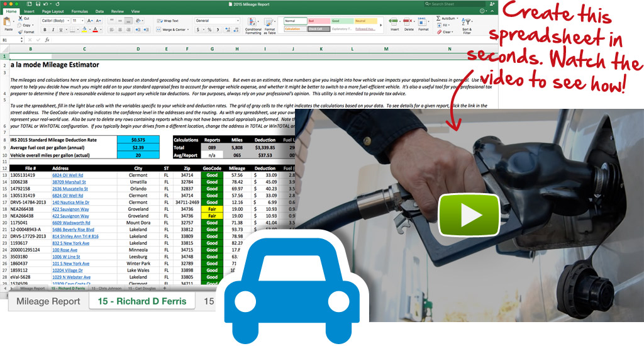Click the align left icon

[x=112, y=30]
